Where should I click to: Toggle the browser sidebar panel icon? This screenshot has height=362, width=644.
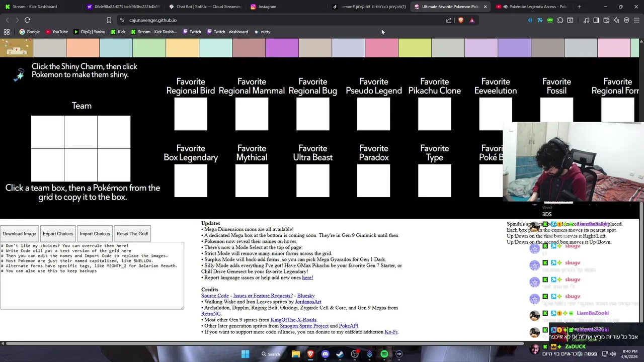[x=596, y=20]
